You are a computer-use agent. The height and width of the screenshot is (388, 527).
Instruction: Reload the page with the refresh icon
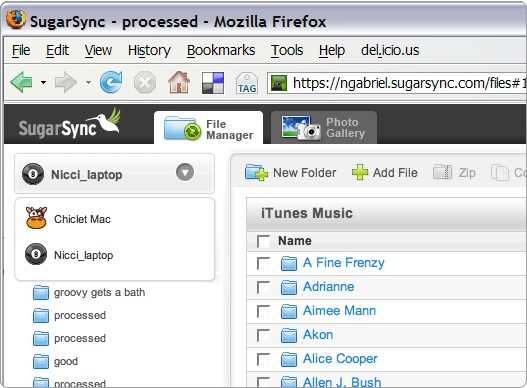click(x=111, y=82)
